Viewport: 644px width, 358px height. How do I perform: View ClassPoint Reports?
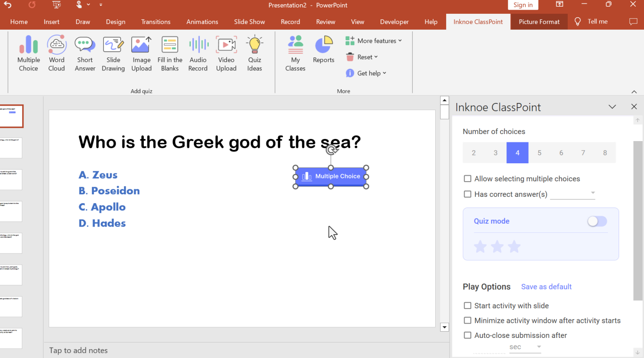pyautogui.click(x=323, y=49)
